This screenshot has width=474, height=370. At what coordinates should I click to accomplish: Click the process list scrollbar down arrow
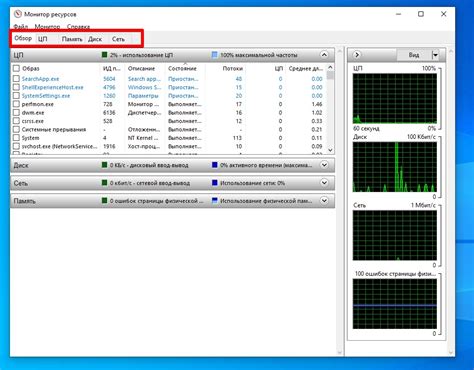(x=330, y=150)
